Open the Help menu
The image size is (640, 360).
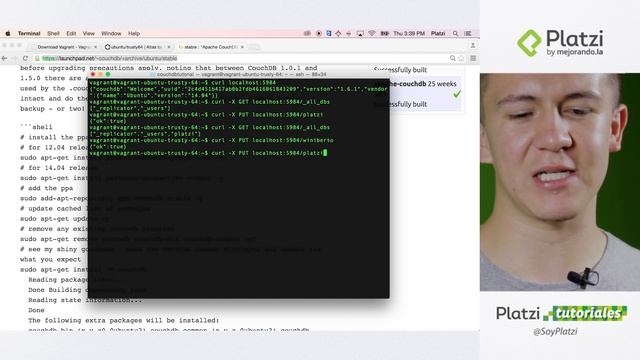(x=134, y=33)
